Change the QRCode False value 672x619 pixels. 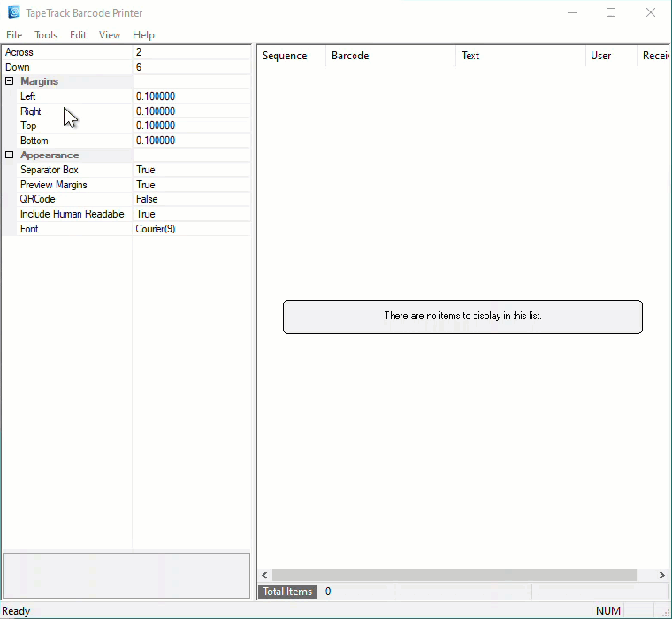point(192,199)
